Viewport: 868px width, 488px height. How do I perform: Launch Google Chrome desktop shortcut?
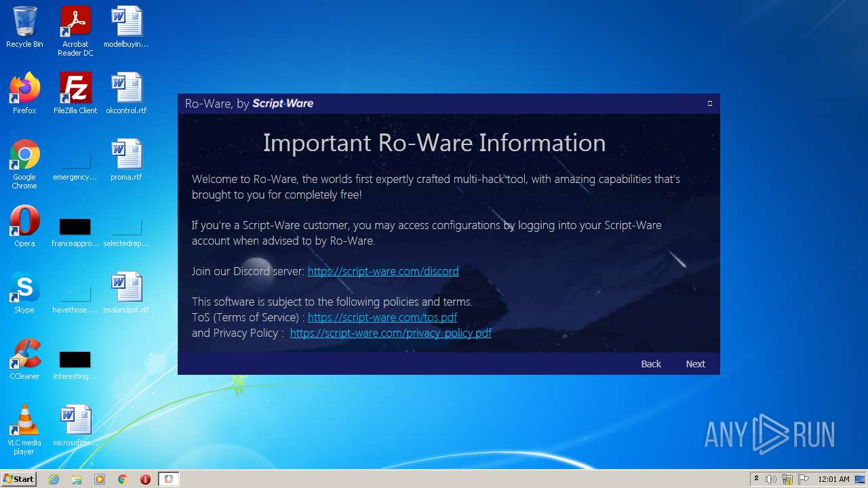[24, 165]
